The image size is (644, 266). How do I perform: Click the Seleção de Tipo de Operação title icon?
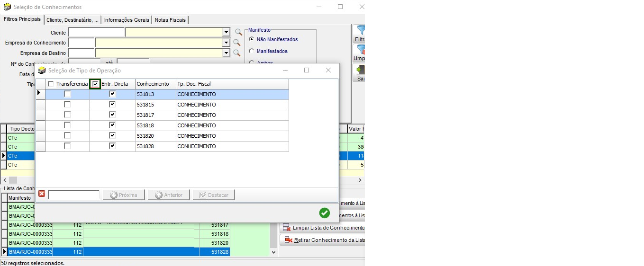(42, 71)
